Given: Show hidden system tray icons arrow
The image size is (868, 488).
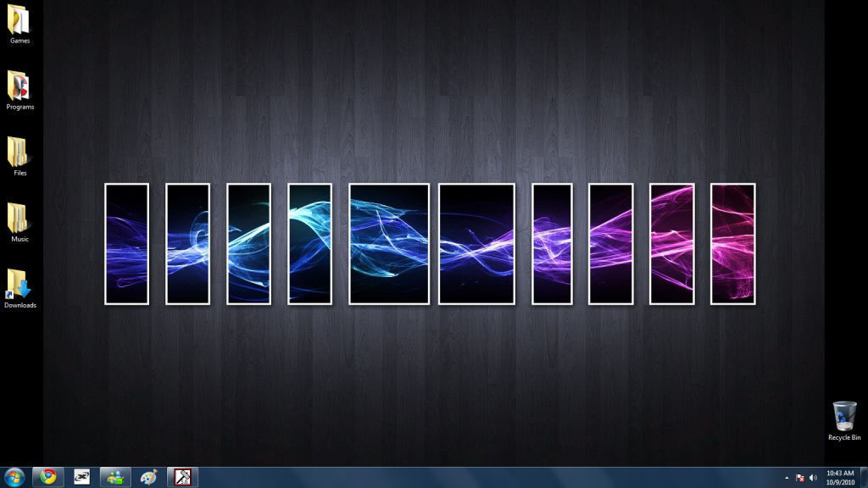Looking at the screenshot, I should 787,478.
